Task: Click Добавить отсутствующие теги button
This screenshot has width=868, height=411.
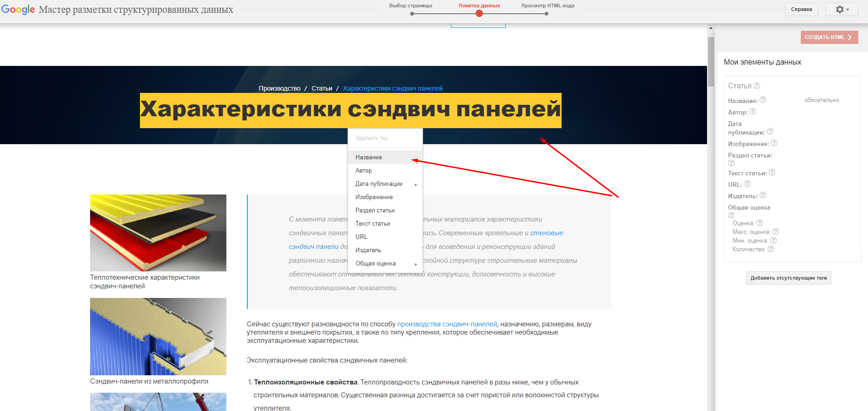Action: [788, 278]
